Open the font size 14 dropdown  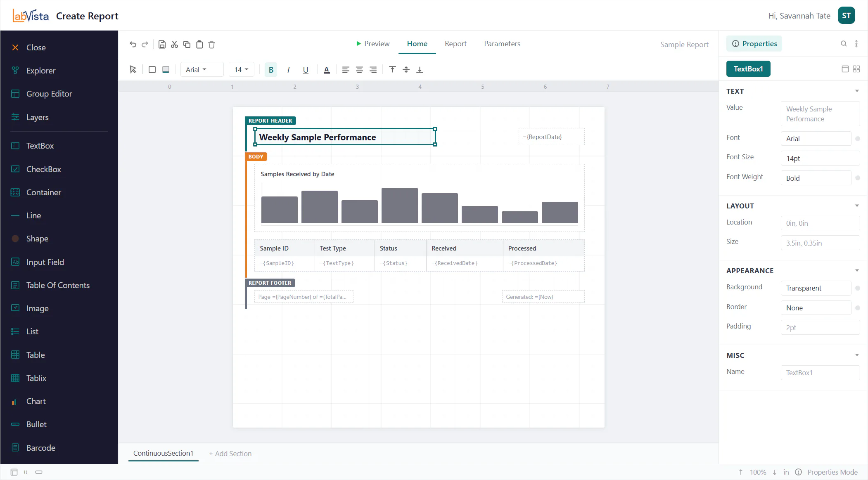pyautogui.click(x=241, y=69)
